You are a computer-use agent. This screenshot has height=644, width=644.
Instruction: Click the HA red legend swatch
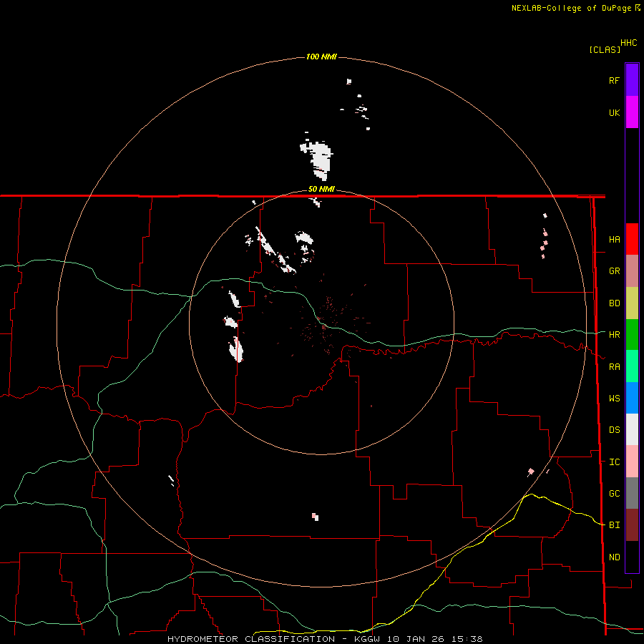[632, 239]
